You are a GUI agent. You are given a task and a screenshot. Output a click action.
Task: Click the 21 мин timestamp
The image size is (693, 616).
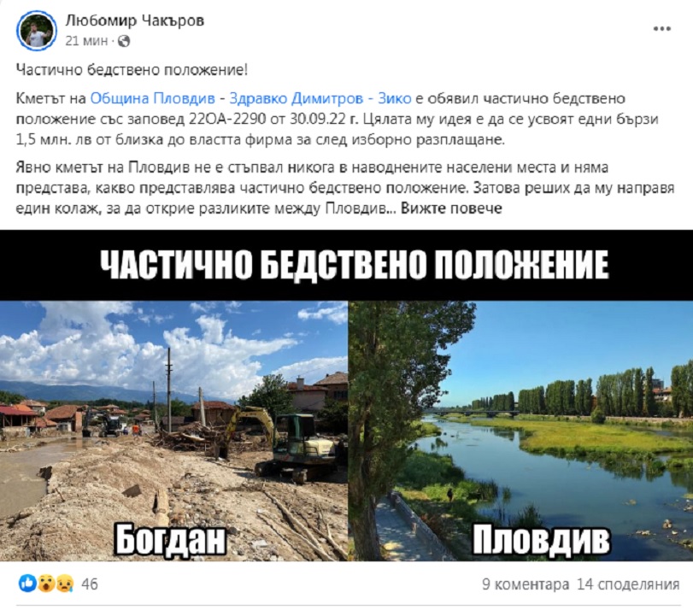[86, 41]
